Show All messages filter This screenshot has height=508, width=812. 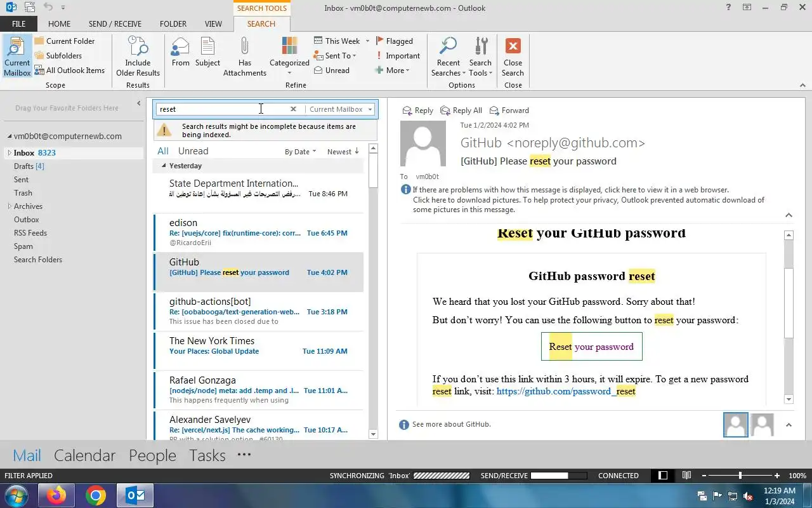click(163, 151)
